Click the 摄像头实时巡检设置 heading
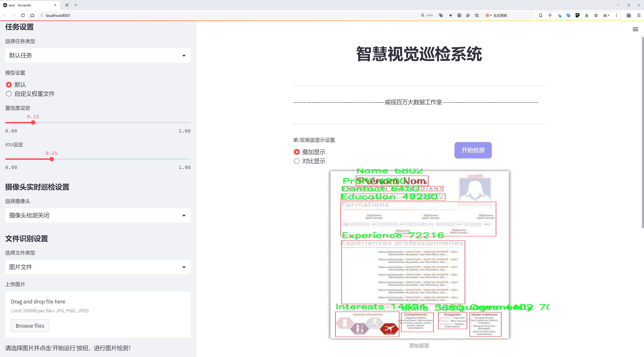The width and height of the screenshot is (644, 357). click(37, 187)
